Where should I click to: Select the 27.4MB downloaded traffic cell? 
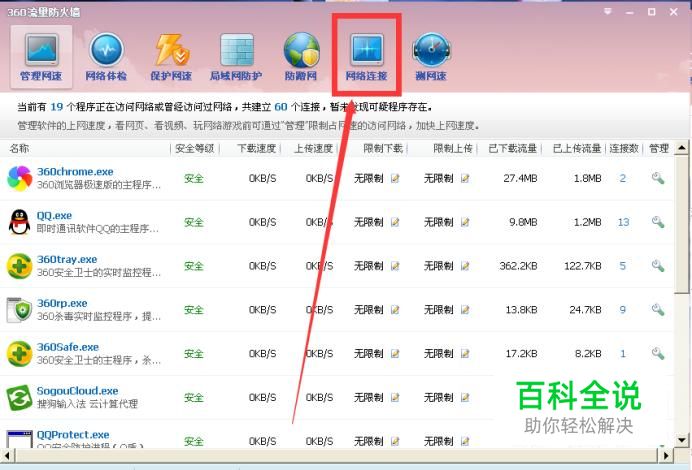[x=520, y=179]
